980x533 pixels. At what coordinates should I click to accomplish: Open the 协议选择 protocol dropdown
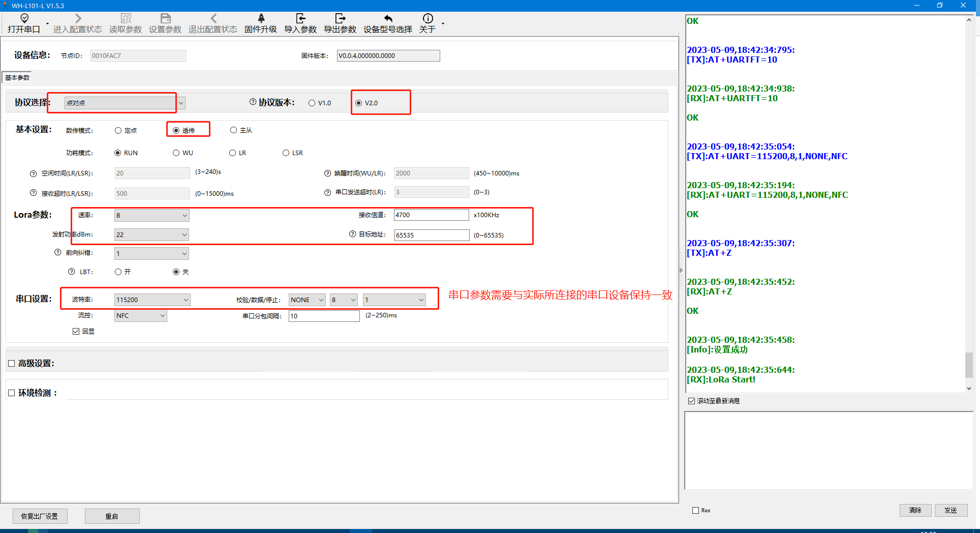(x=181, y=103)
